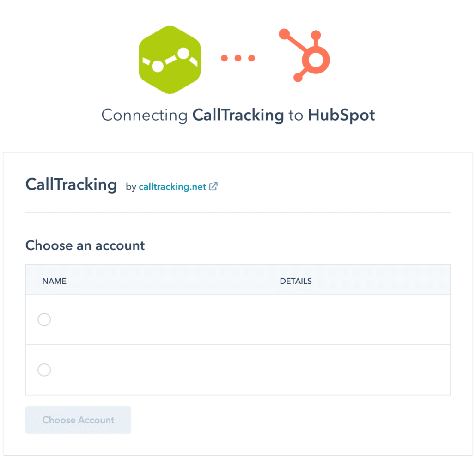
Task: Click the DETAILS column header
Action: (296, 281)
